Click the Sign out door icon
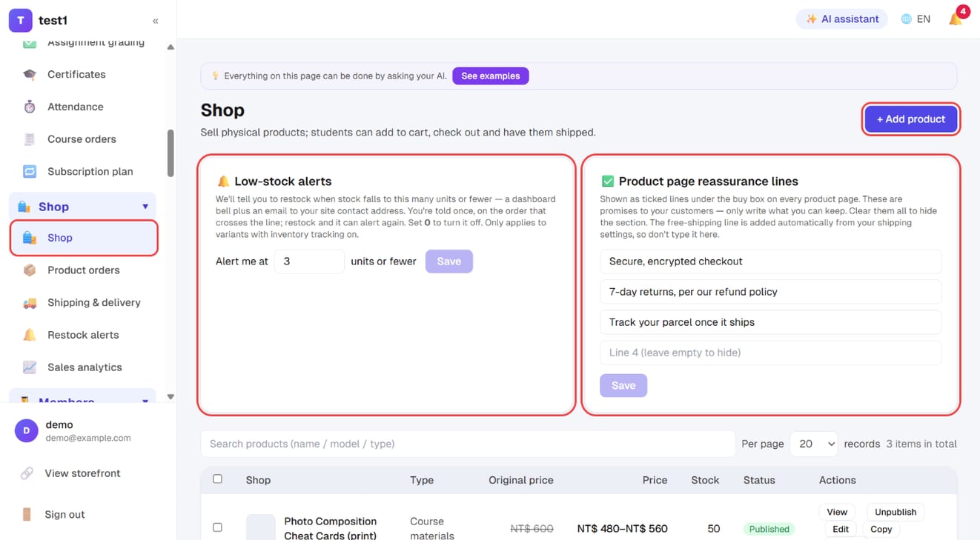The image size is (980, 540). 27,515
